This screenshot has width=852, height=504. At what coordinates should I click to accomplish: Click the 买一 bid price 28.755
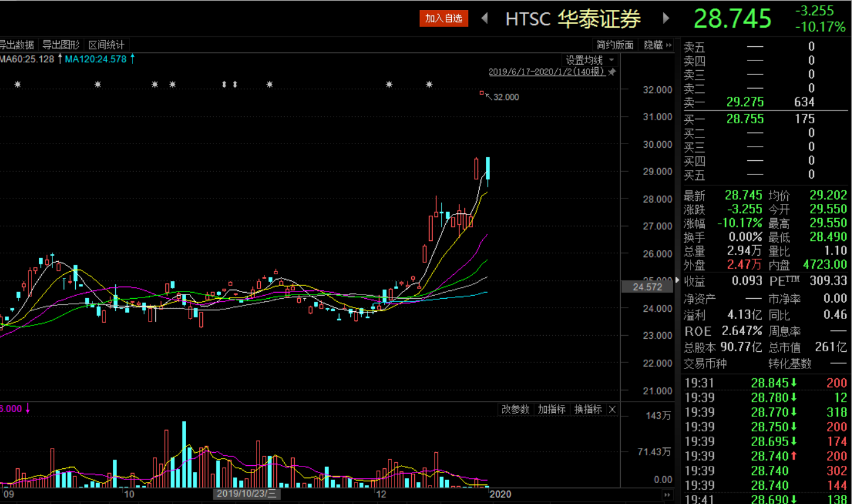[x=745, y=119]
